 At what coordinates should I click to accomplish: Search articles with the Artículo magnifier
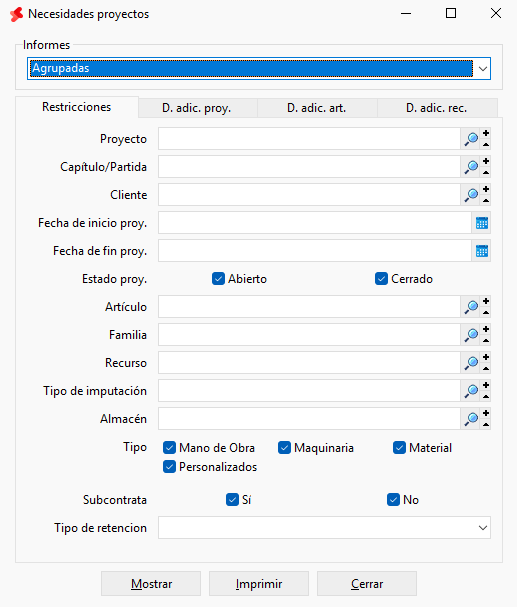tap(471, 307)
